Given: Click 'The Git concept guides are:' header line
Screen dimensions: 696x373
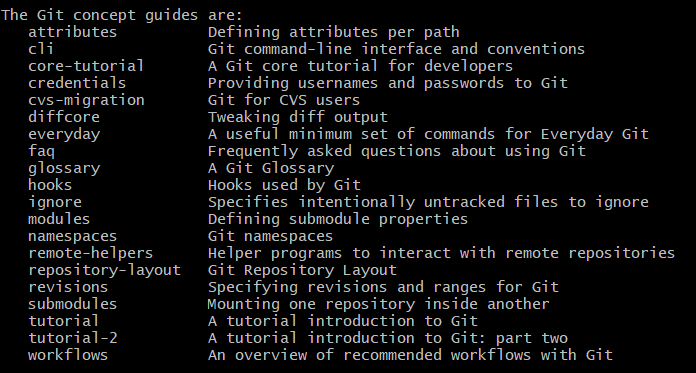Looking at the screenshot, I should [x=122, y=16].
